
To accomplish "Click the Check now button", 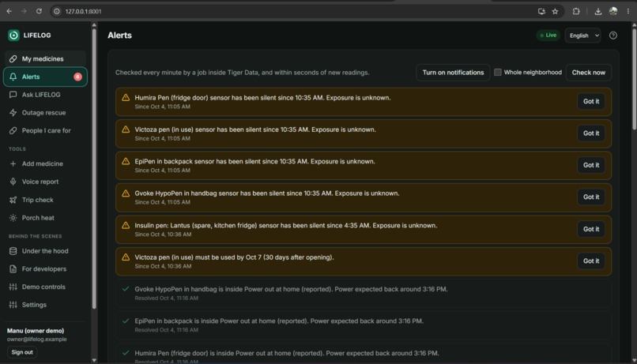I will point(588,72).
